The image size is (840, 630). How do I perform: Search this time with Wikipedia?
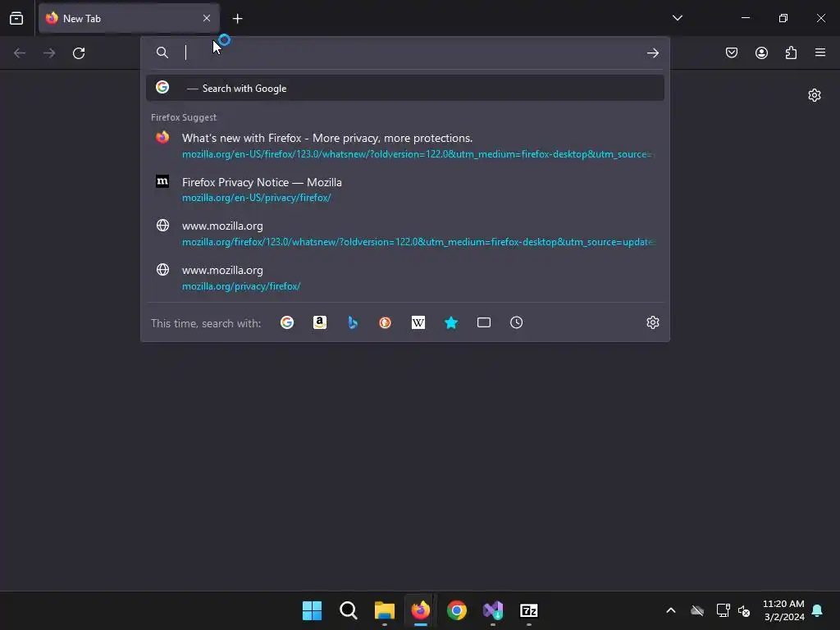coord(418,322)
